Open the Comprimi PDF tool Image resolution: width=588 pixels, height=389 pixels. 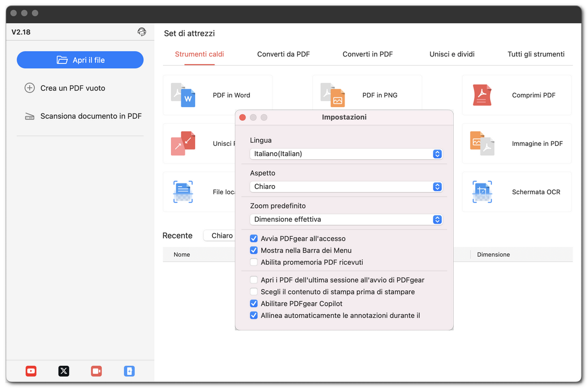517,95
